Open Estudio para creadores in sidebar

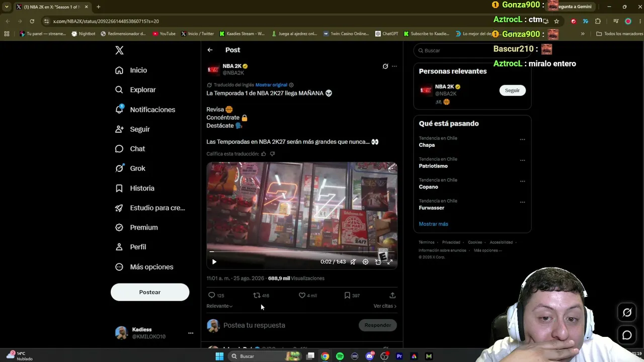(x=150, y=208)
